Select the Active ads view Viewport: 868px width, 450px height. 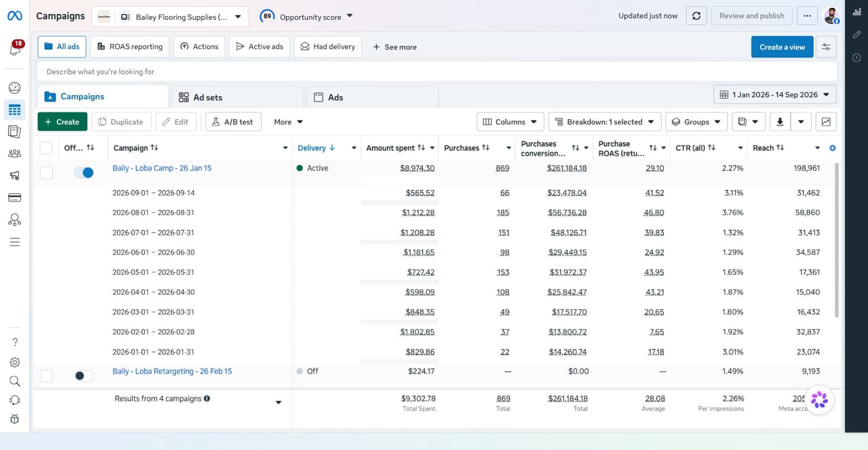259,47
